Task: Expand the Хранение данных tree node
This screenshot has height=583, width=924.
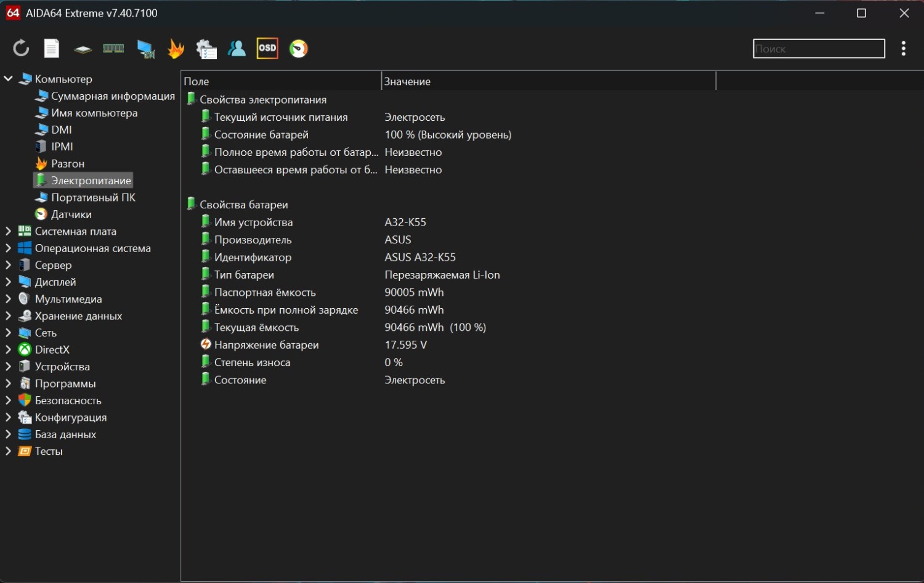Action: pos(9,316)
